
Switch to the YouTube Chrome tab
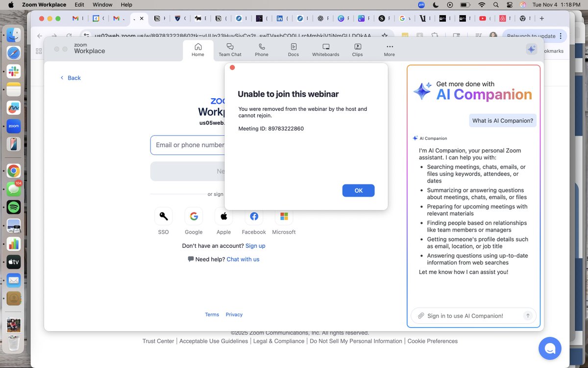pos(483,18)
